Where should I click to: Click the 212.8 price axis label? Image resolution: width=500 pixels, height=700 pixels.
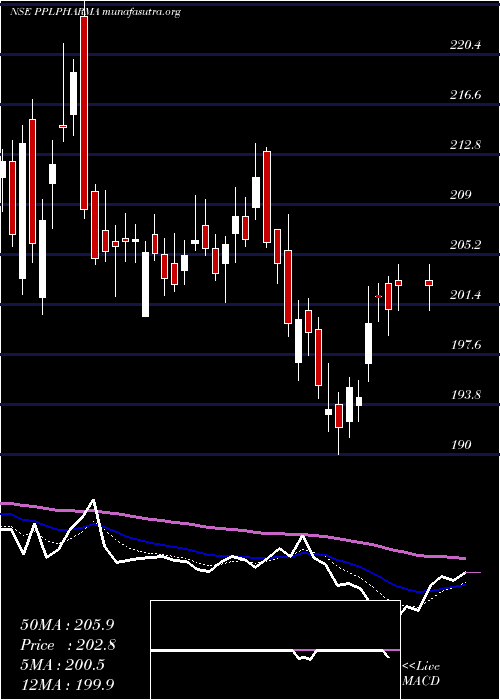[x=466, y=144]
